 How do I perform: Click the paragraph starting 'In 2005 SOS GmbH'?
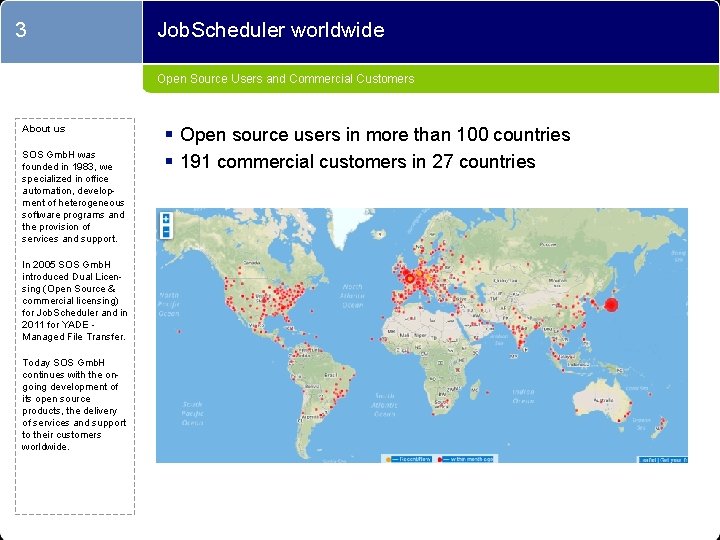[74, 300]
